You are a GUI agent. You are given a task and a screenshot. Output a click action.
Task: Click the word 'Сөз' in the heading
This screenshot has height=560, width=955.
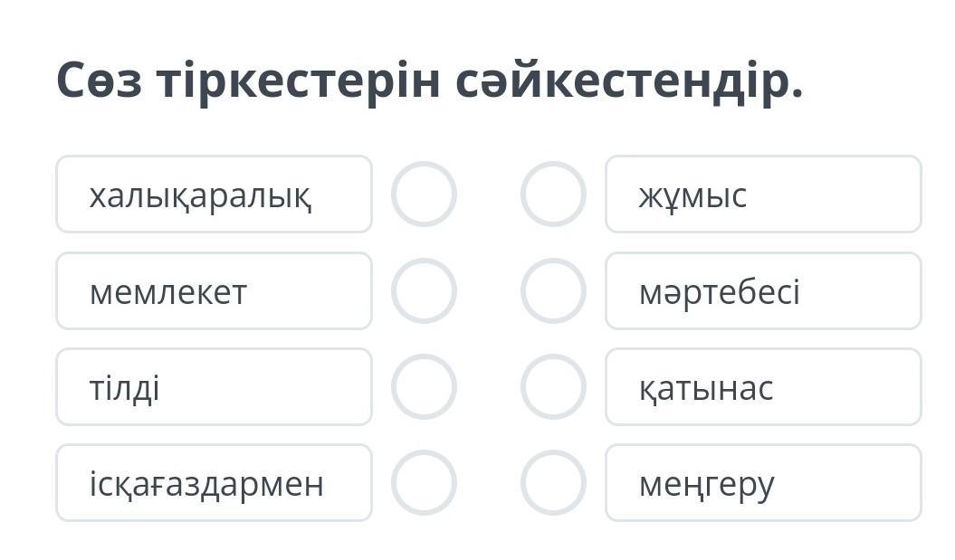click(97, 81)
